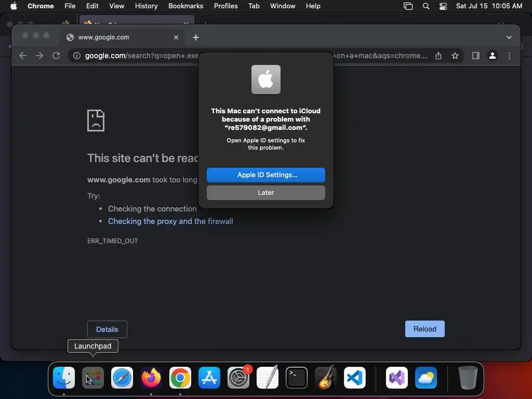Open the Bookmarks menu
Viewport: 532px width, 399px height.
(x=185, y=6)
